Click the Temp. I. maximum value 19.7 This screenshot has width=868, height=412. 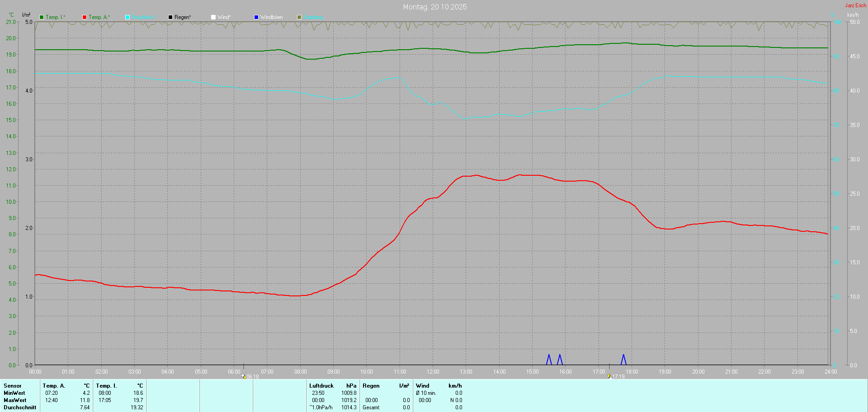(x=138, y=400)
